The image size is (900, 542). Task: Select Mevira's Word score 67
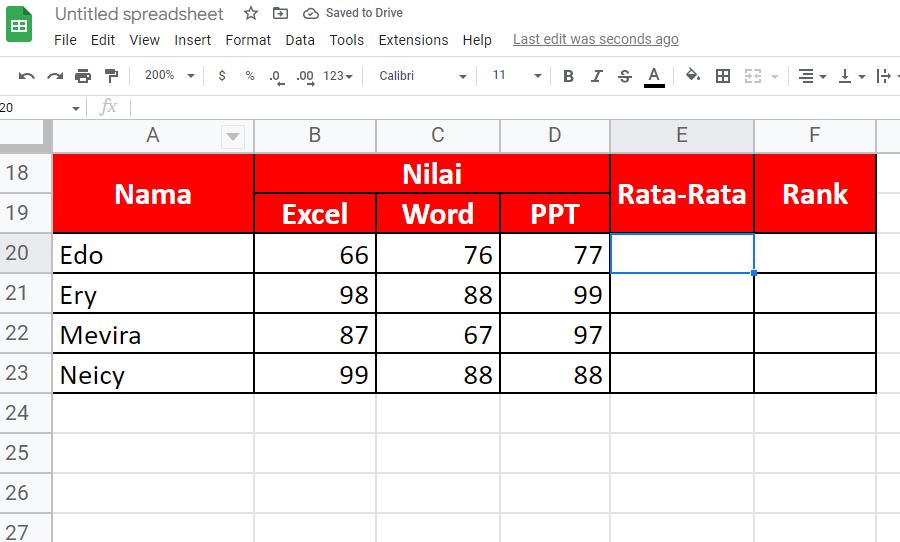click(x=438, y=334)
